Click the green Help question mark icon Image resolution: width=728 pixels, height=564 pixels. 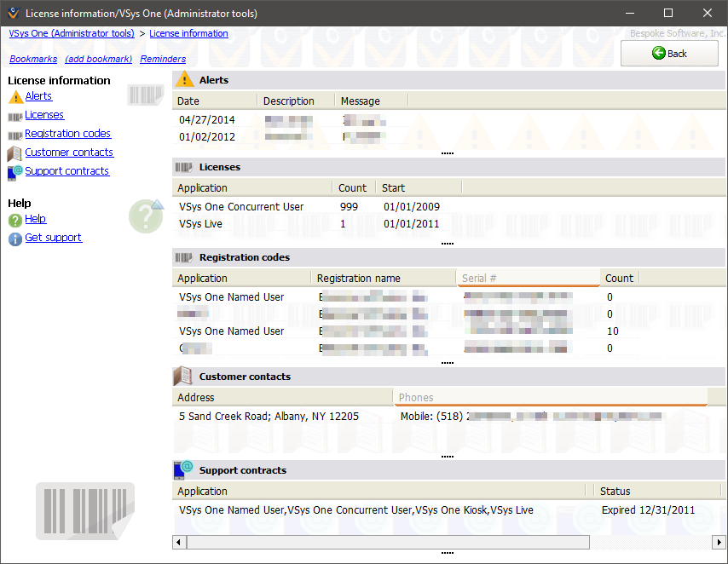click(x=15, y=220)
